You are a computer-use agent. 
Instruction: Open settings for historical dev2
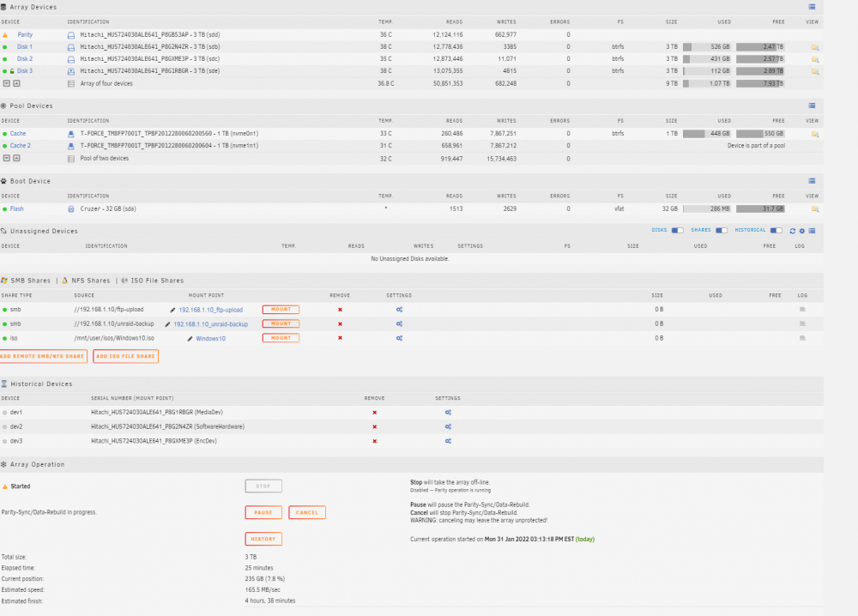tap(448, 426)
